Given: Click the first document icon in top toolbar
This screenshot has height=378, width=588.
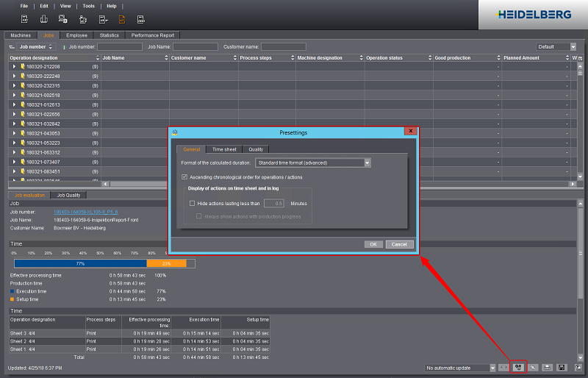Looking at the screenshot, I should coord(24,18).
